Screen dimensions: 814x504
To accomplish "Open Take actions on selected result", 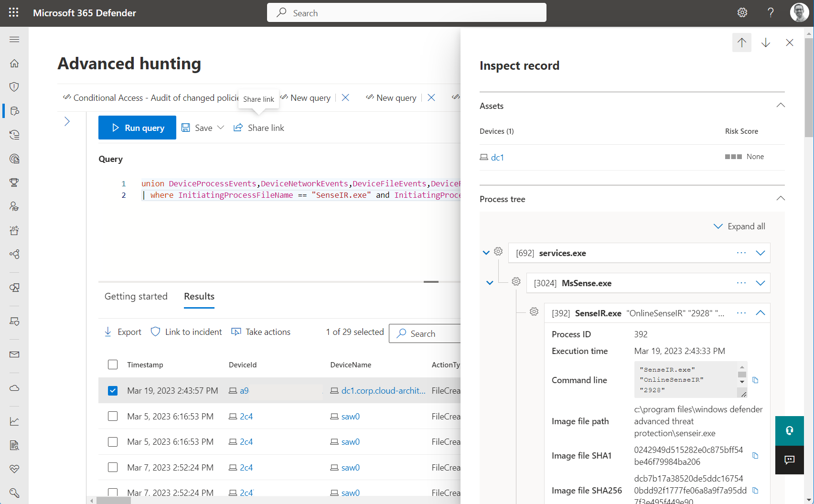I will click(x=261, y=332).
